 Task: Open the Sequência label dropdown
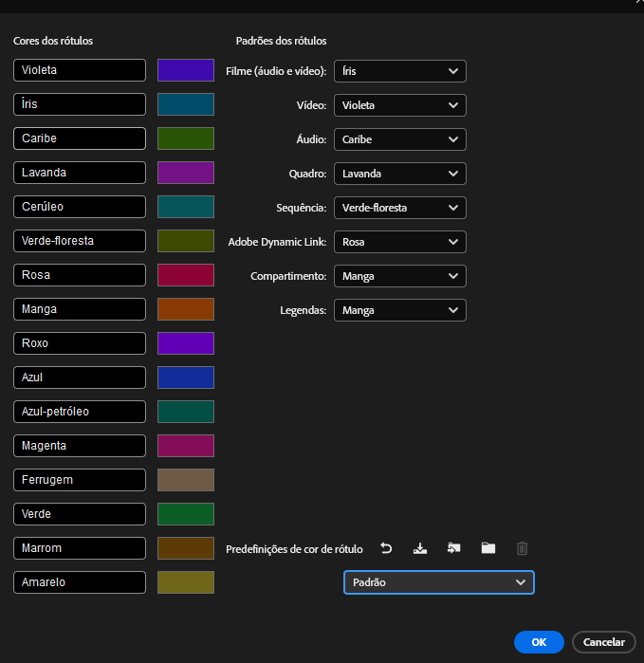400,208
